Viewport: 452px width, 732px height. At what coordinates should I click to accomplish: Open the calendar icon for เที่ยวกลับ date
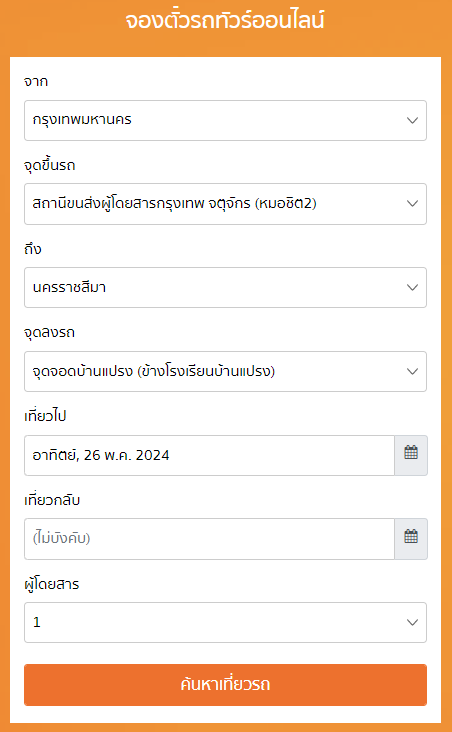(x=411, y=539)
